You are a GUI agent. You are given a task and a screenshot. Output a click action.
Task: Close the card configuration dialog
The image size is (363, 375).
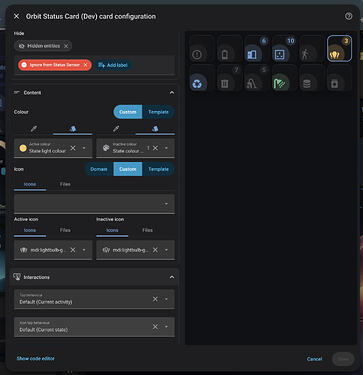pyautogui.click(x=16, y=16)
